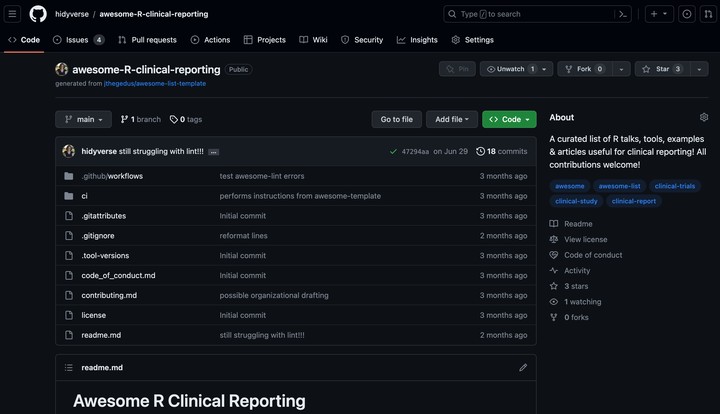Image resolution: width=720 pixels, height=414 pixels.
Task: Open green Code clone dropdown
Action: point(509,119)
